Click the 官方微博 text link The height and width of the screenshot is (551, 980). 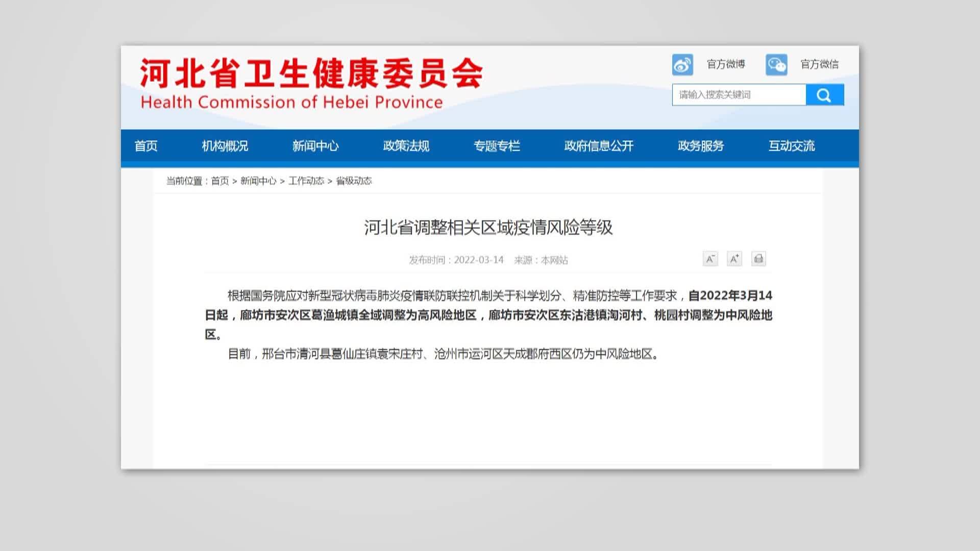click(x=725, y=64)
